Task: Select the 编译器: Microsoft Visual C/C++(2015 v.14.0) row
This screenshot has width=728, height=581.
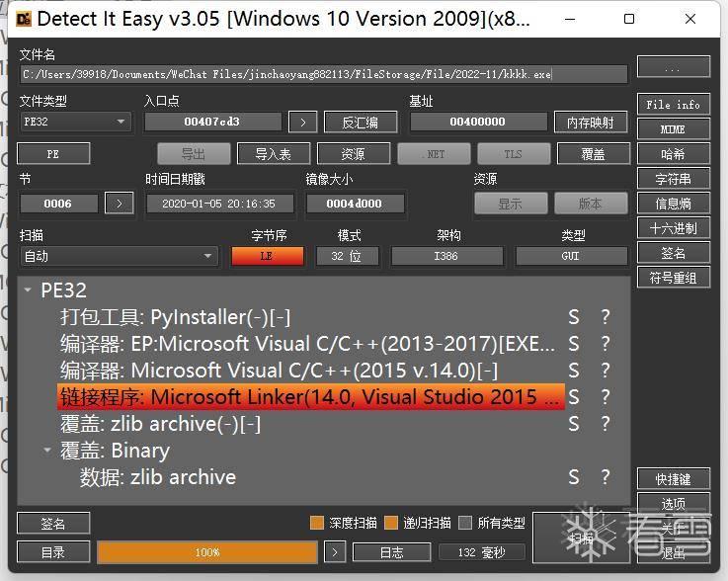Action: point(311,371)
